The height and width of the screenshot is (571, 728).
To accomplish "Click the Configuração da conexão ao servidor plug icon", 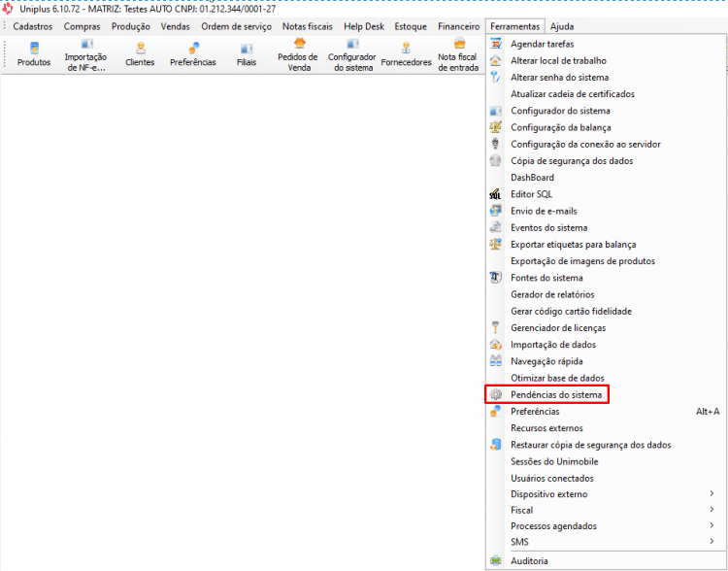I will (x=496, y=144).
